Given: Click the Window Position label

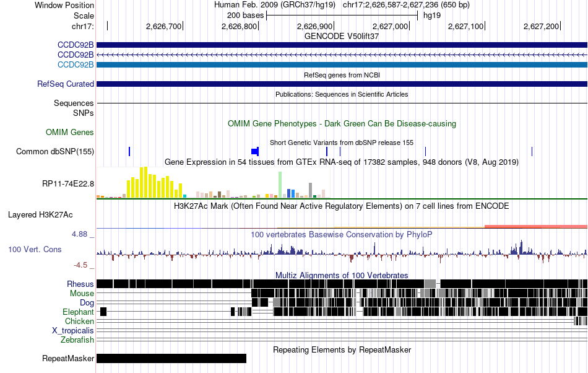Looking at the screenshot, I should [x=64, y=5].
